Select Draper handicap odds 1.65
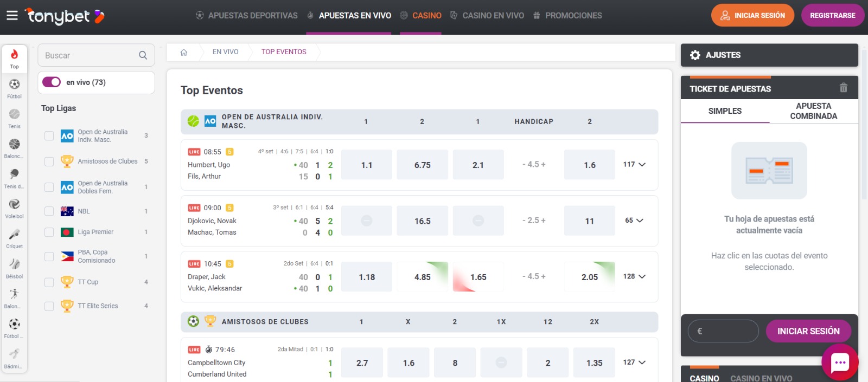 (478, 277)
